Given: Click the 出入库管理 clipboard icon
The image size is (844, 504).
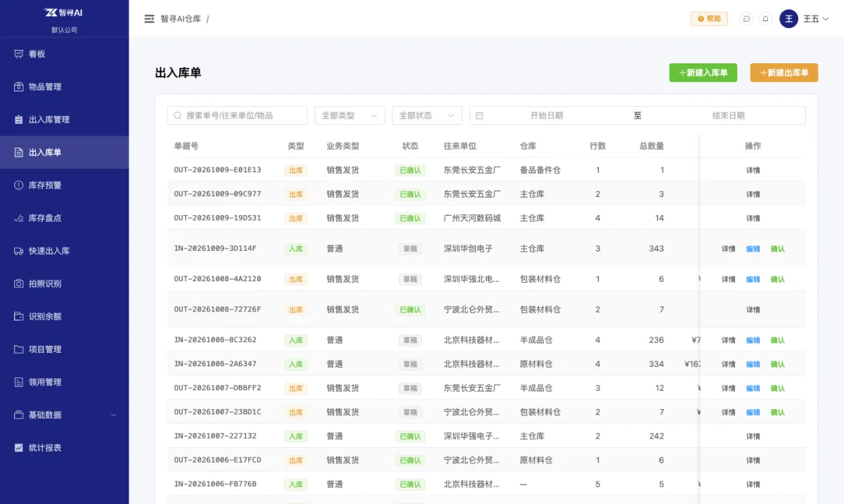Looking at the screenshot, I should pyautogui.click(x=19, y=119).
